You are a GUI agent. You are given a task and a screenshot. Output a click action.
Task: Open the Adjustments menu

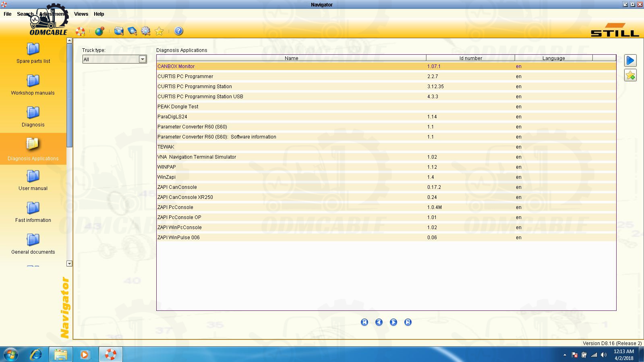[54, 14]
